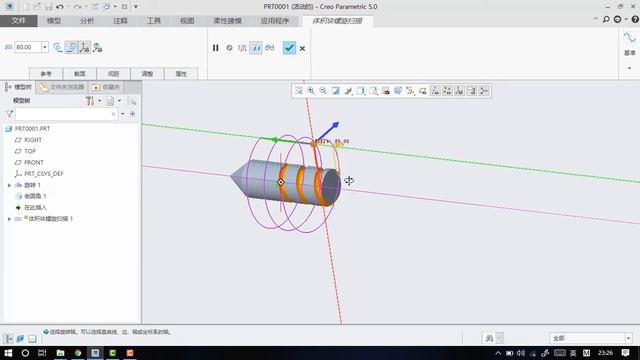Switch to the 柔性建模 ribbon tab
640x360 pixels.
[227, 21]
